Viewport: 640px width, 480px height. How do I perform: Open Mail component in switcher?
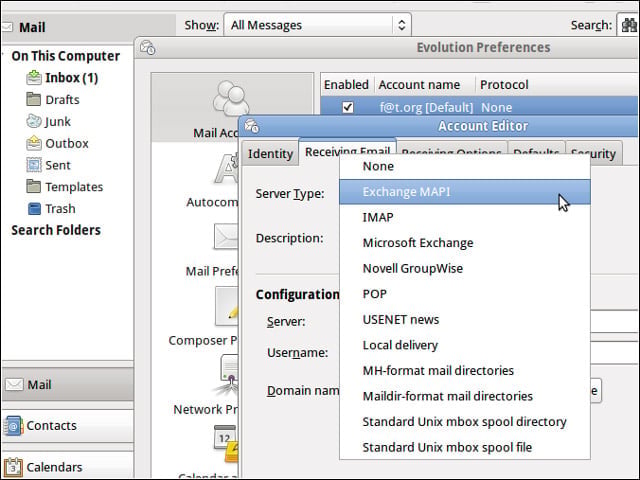tap(67, 384)
